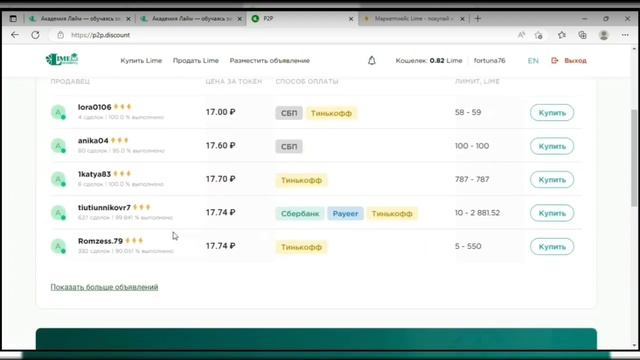Click Купить for tiutiunnikovr7 offer
Image resolution: width=640 pixels, height=360 pixels.
point(552,213)
